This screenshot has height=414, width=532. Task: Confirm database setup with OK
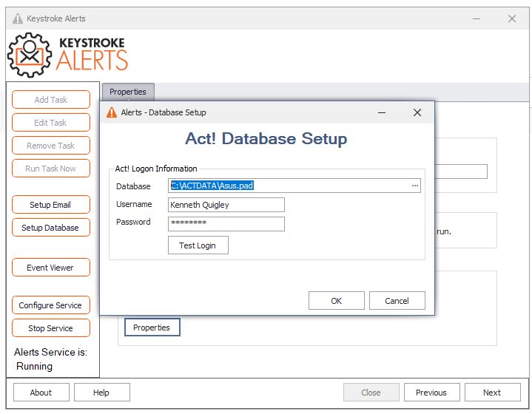tap(336, 301)
